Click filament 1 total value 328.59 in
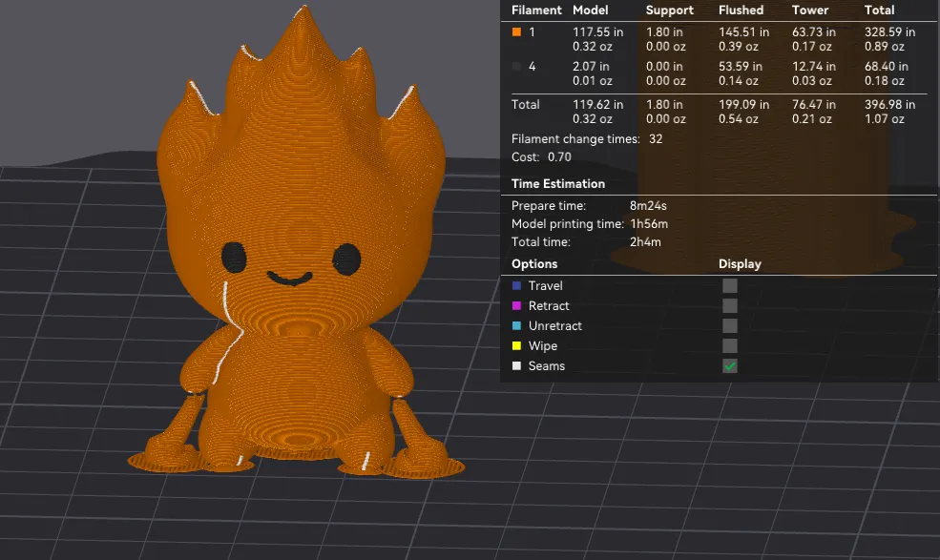The height and width of the screenshot is (560, 940). coord(889,32)
